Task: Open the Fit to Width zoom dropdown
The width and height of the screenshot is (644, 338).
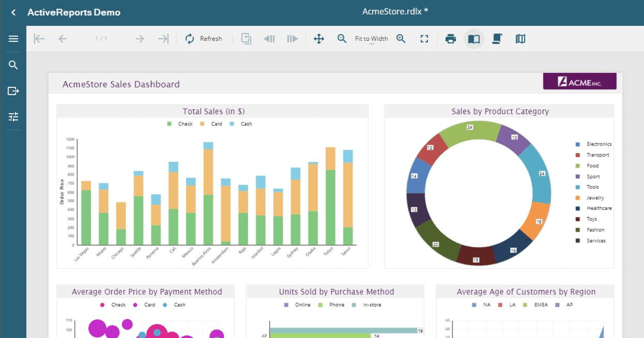Action: tap(371, 39)
